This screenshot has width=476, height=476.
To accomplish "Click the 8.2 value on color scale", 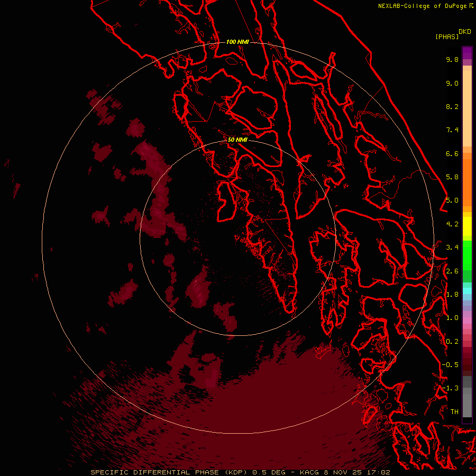I will pyautogui.click(x=452, y=106).
